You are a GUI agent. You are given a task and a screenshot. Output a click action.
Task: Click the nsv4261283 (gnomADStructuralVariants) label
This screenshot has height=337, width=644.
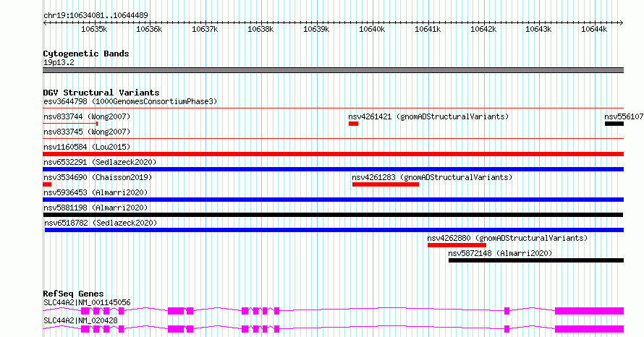point(432,177)
